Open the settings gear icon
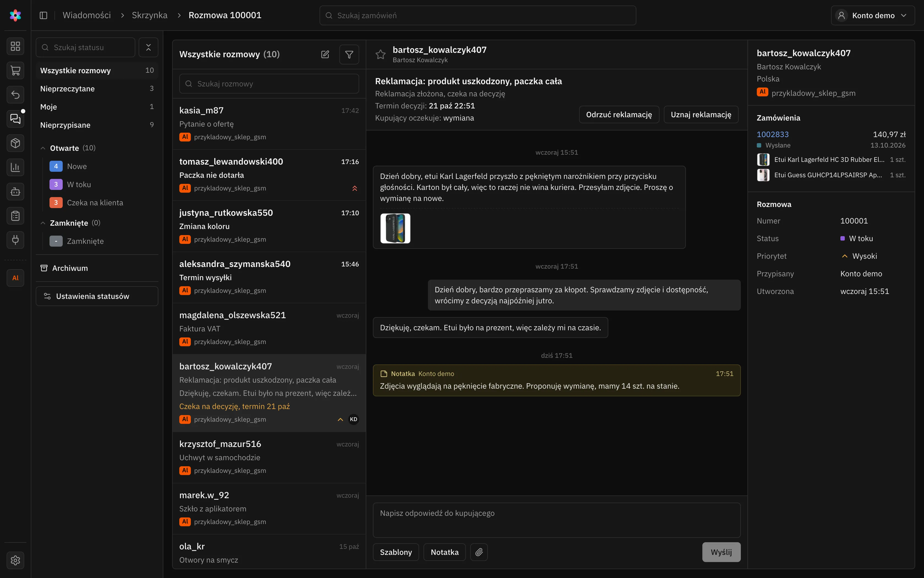 pos(15,560)
